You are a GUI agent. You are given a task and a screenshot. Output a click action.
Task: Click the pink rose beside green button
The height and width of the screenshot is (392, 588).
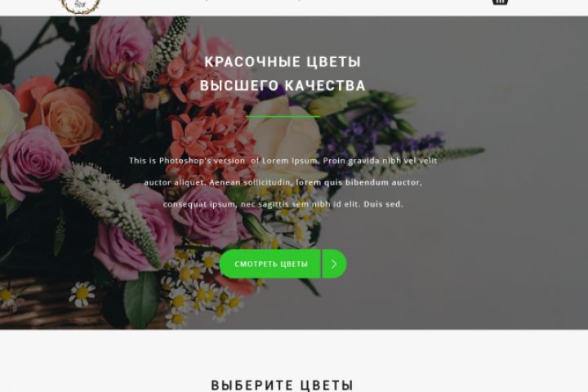click(207, 217)
